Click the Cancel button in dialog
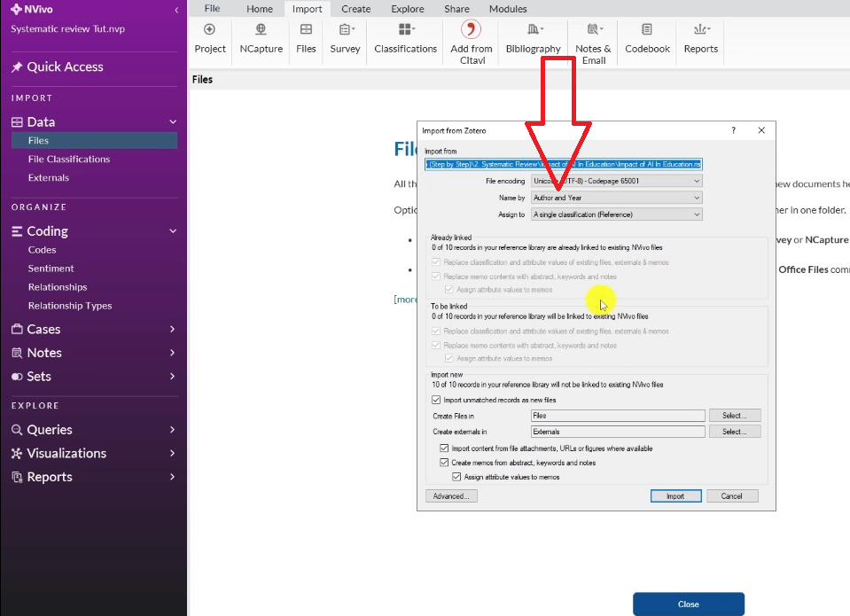 tap(732, 496)
